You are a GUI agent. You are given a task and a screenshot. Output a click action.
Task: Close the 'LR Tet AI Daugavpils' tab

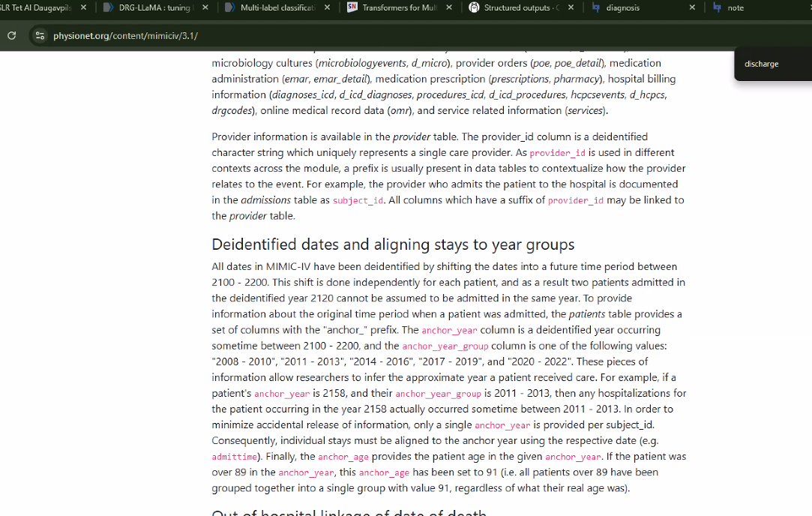click(84, 7)
